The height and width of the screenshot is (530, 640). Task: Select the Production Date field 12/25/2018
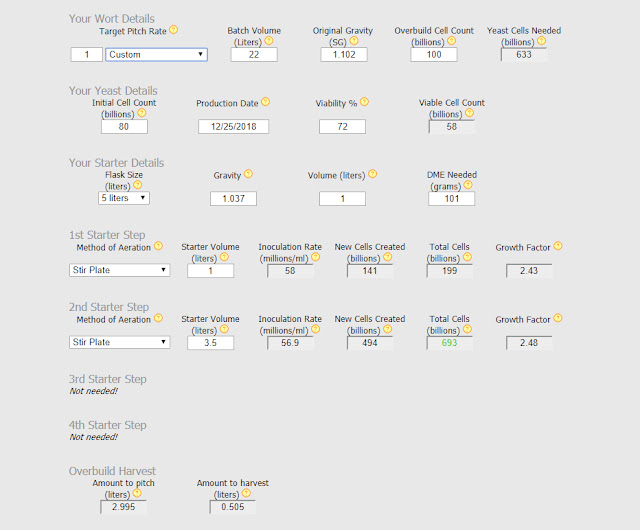233,127
